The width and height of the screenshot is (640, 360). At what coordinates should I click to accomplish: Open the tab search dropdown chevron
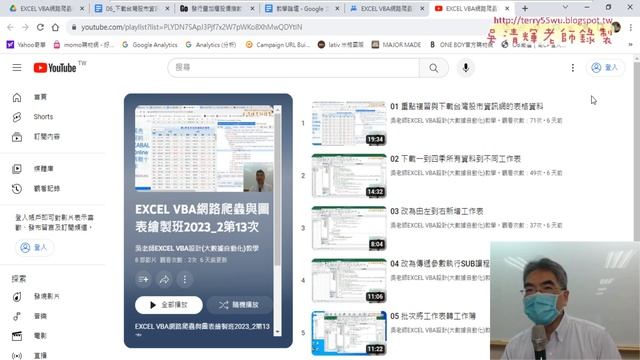[565, 7]
